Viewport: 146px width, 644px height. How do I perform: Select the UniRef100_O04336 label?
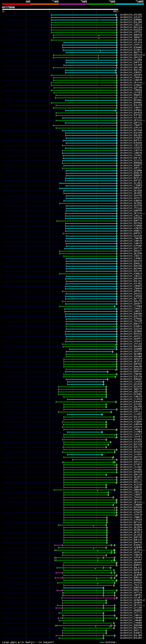[x=131, y=236]
